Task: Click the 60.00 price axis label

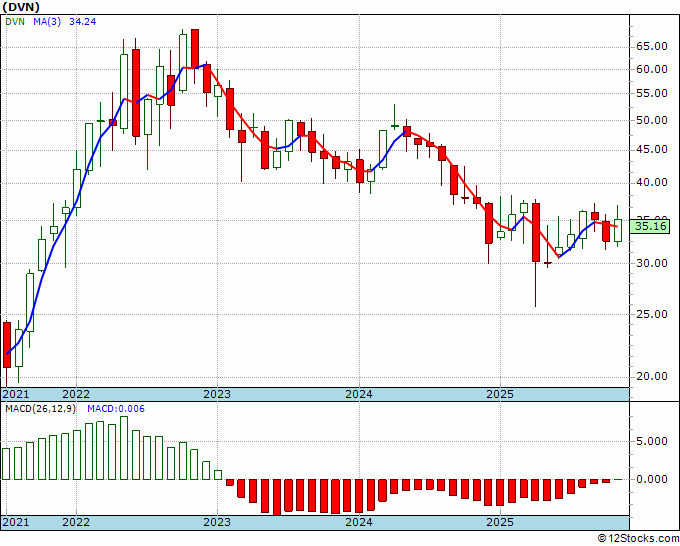Action: pos(651,69)
